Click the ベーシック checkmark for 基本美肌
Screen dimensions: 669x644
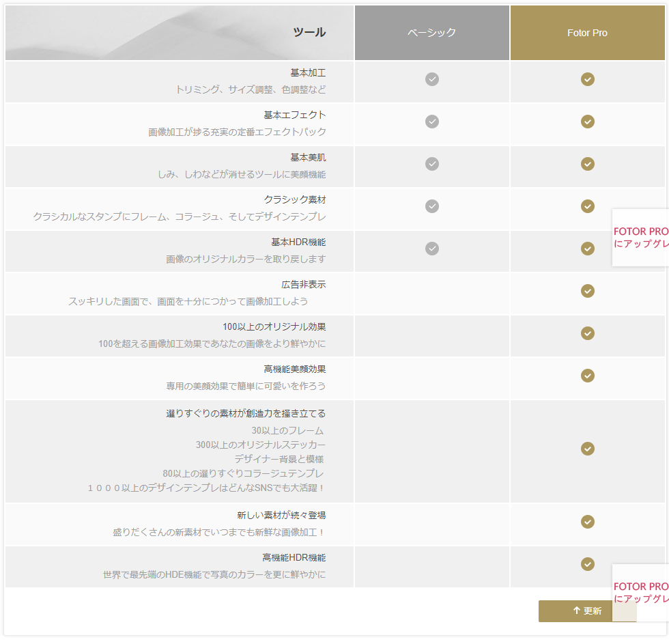[431, 164]
